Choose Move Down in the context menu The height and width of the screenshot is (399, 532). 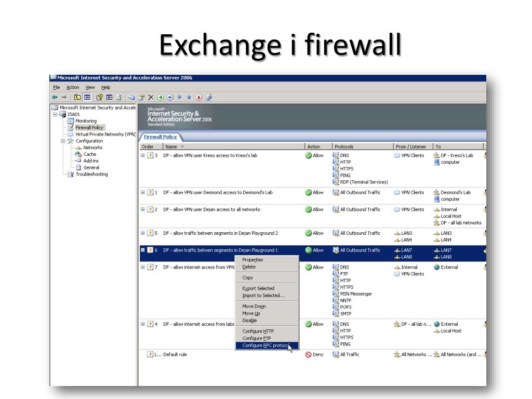[x=267, y=307]
